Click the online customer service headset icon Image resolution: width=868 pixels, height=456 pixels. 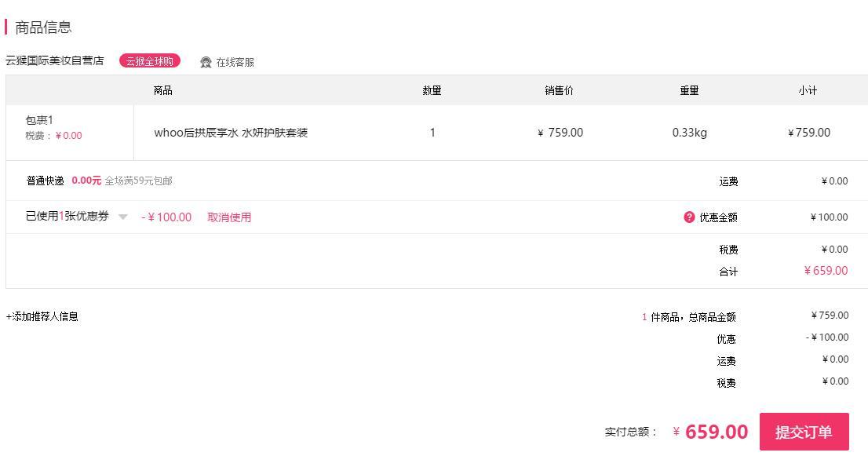[x=206, y=62]
